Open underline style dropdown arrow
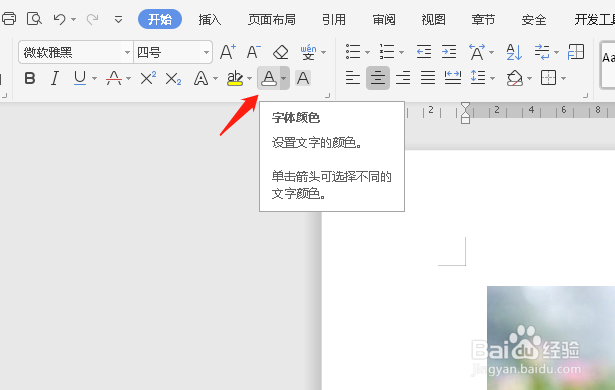615x390 pixels. tap(94, 79)
